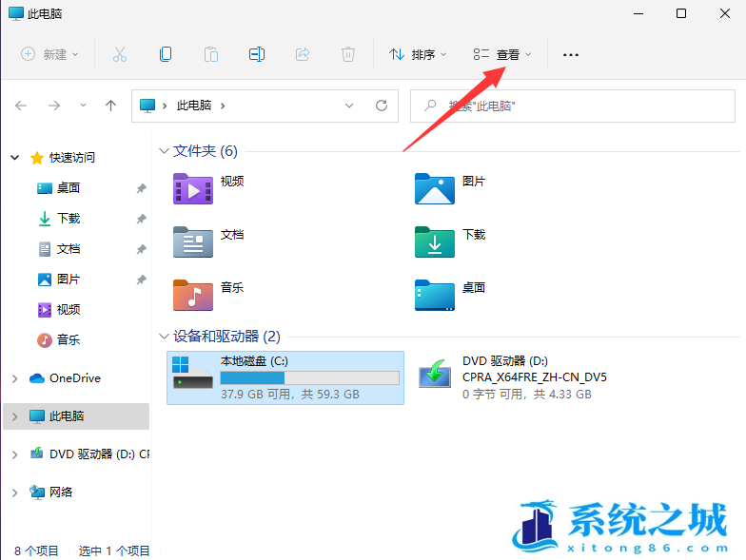Select the 下载 folder icon in main pane
746x560 pixels.
(x=434, y=241)
